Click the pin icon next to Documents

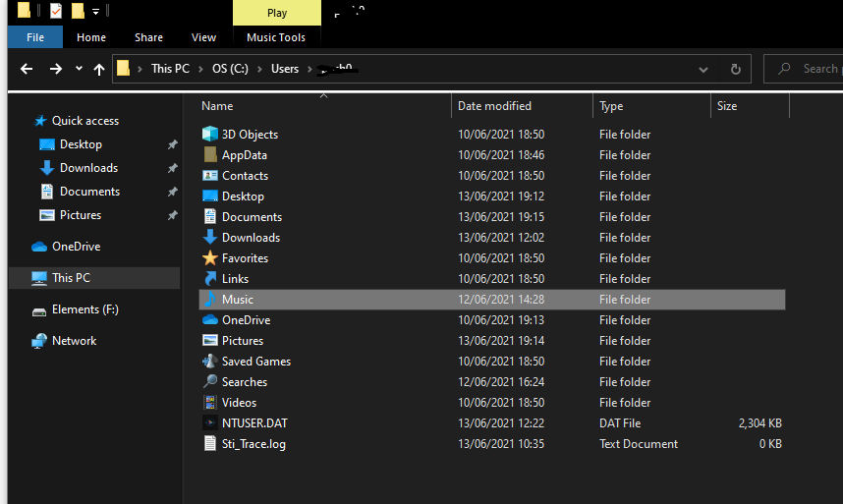(172, 192)
